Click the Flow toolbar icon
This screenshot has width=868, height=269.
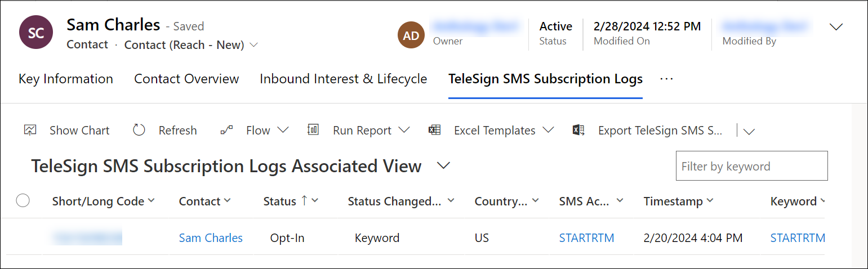coord(226,130)
